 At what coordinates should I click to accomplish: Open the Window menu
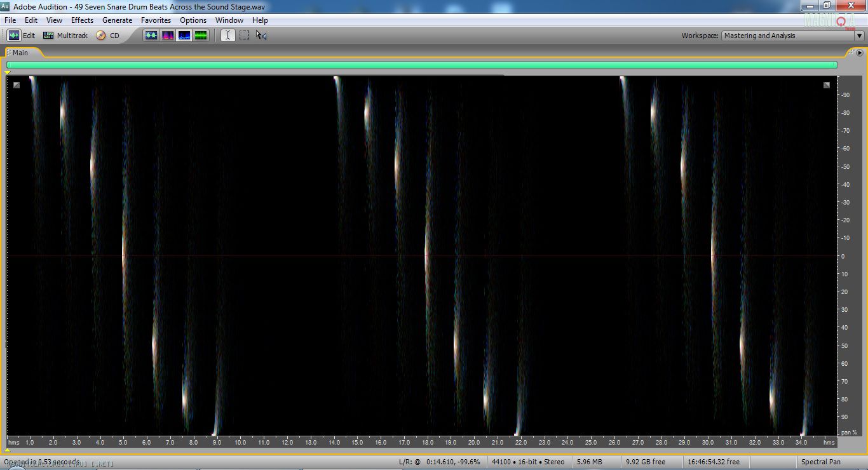(229, 20)
